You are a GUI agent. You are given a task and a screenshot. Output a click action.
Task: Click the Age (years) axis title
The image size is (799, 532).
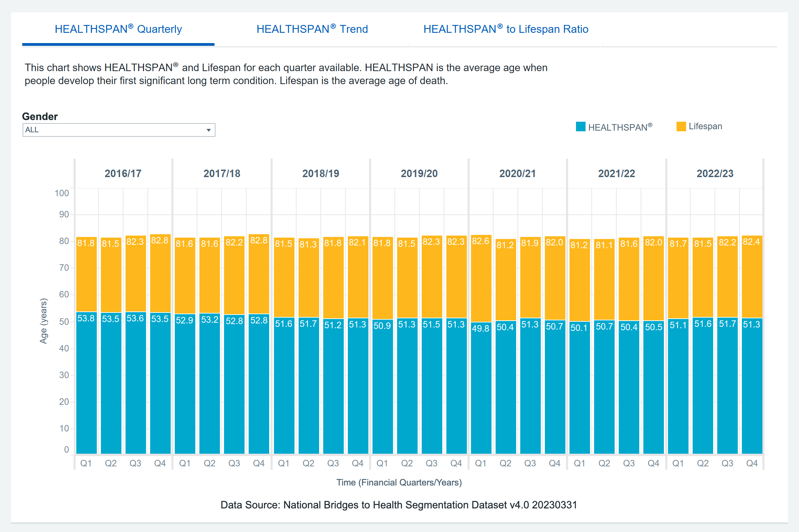[43, 321]
